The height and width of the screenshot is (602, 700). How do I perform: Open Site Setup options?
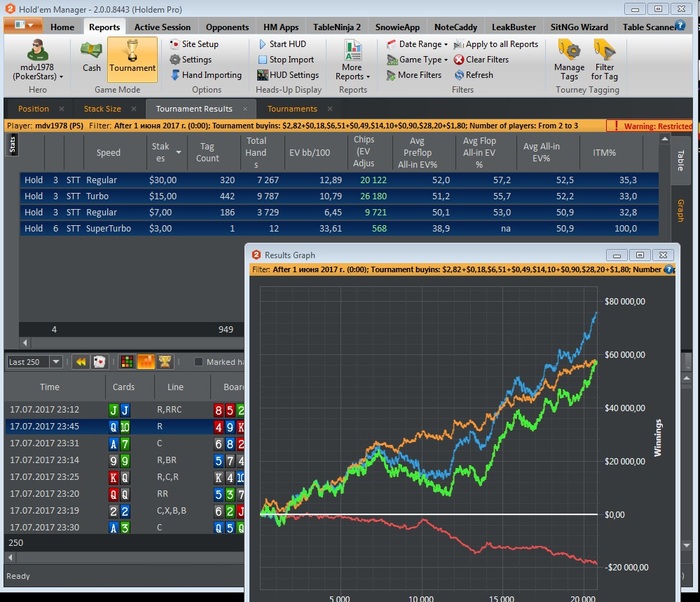tap(194, 44)
